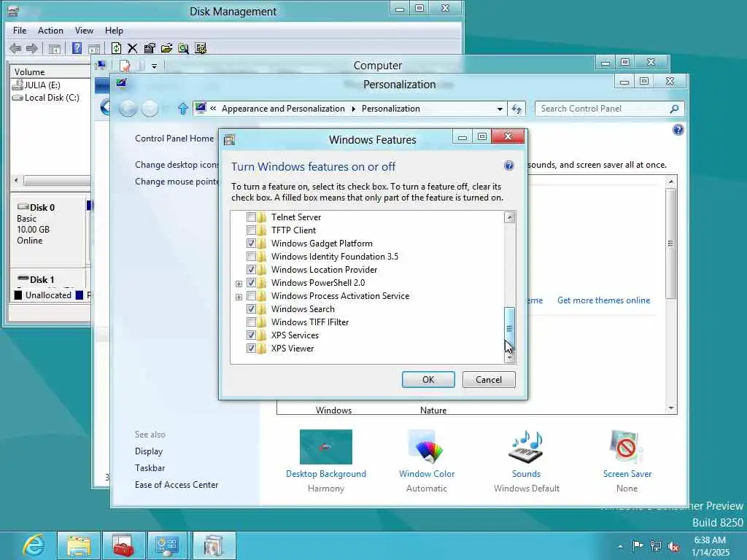The height and width of the screenshot is (560, 747).
Task: Click the Forward arrow in Disk Management toolbar
Action: (32, 48)
